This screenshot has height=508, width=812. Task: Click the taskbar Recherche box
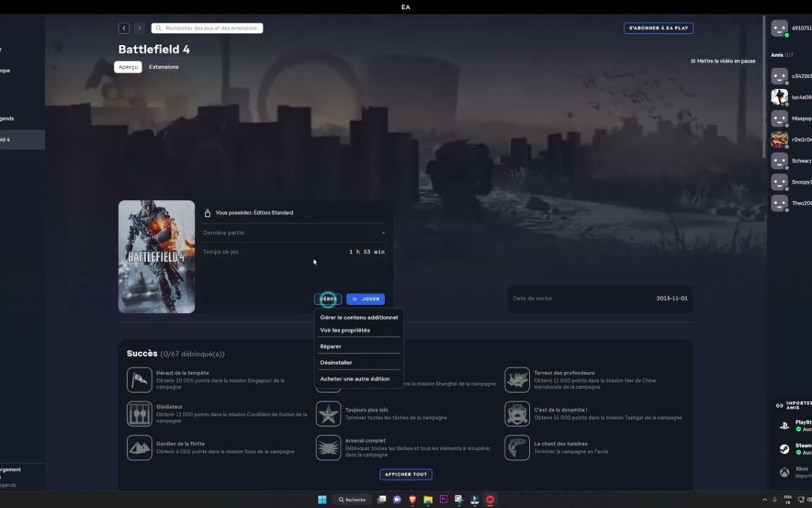coord(352,500)
